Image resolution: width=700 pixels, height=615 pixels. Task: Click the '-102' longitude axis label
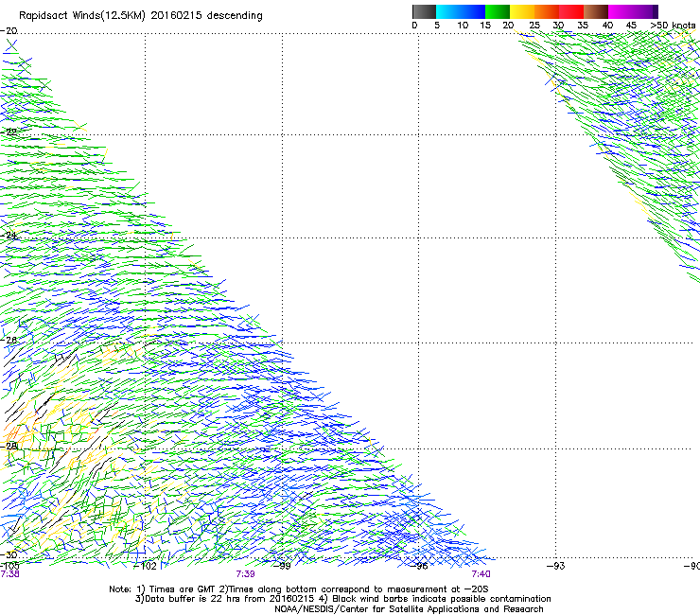pyautogui.click(x=145, y=566)
